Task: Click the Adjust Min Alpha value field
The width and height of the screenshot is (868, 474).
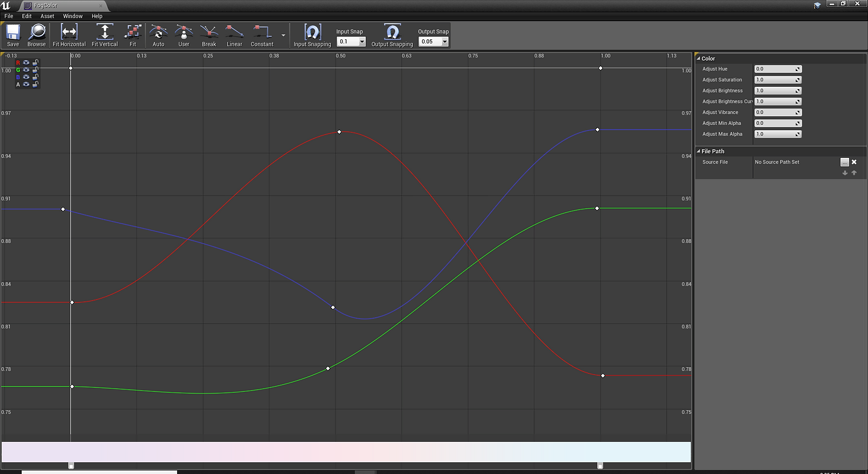Action: [x=778, y=123]
